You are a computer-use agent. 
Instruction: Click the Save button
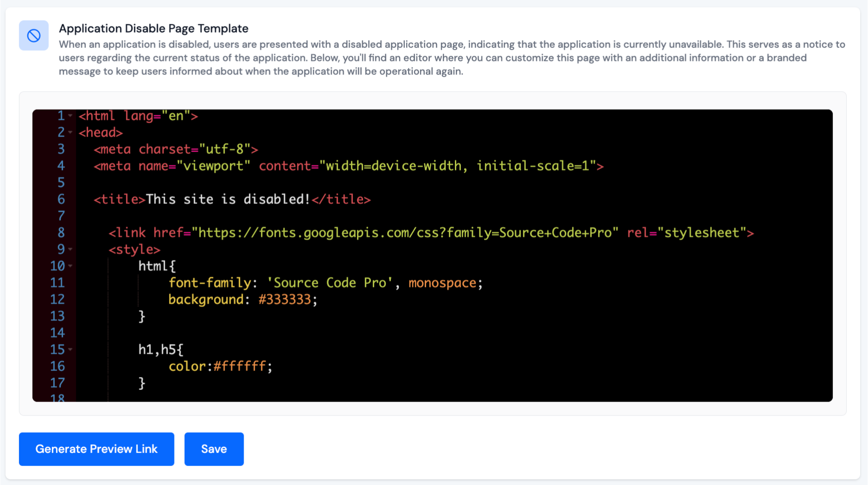(214, 449)
